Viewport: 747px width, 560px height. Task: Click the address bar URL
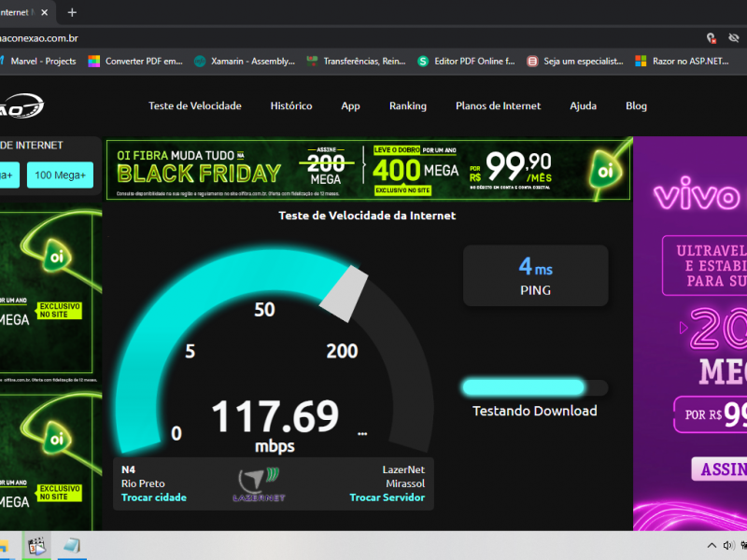39,38
